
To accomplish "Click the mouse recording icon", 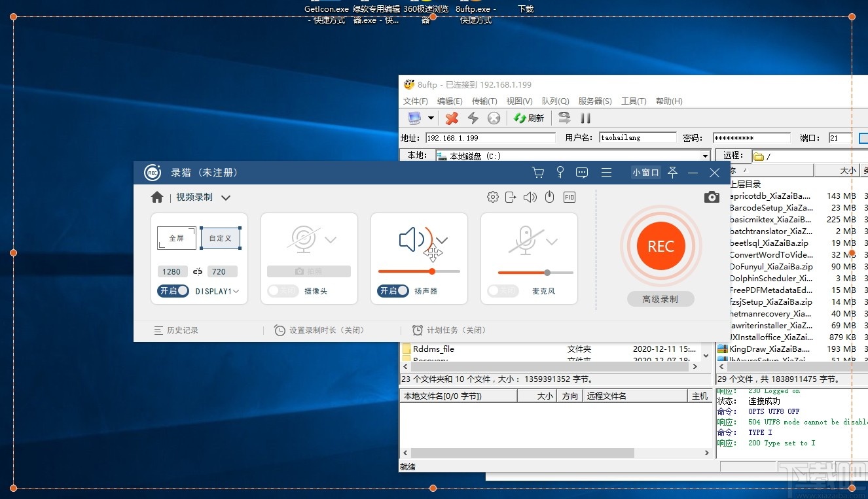I will pyautogui.click(x=549, y=196).
